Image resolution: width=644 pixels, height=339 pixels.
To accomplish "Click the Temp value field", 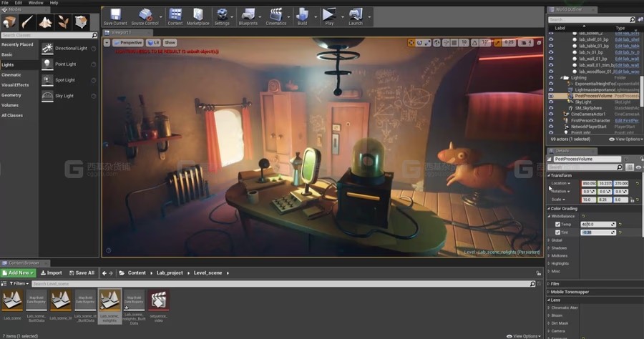I will (598, 225).
